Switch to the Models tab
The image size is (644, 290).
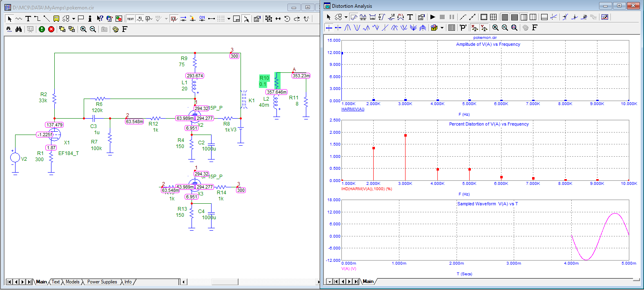[x=72, y=282]
